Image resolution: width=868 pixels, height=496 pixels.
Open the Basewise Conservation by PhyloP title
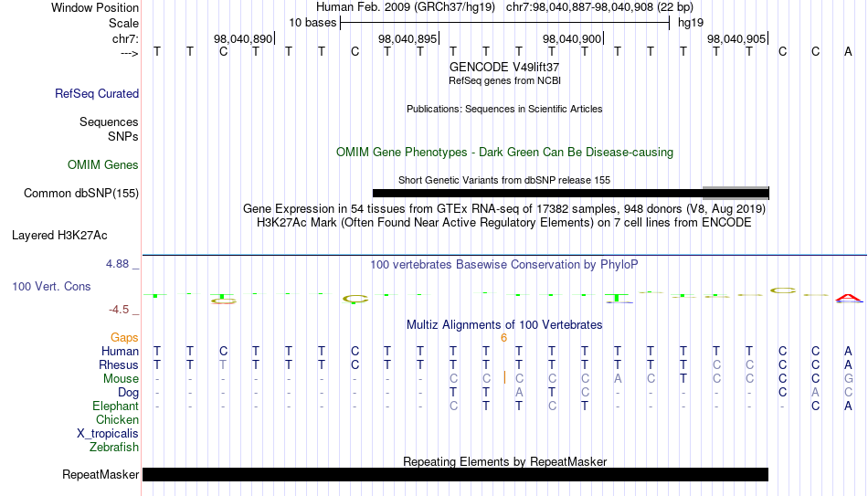[504, 265]
